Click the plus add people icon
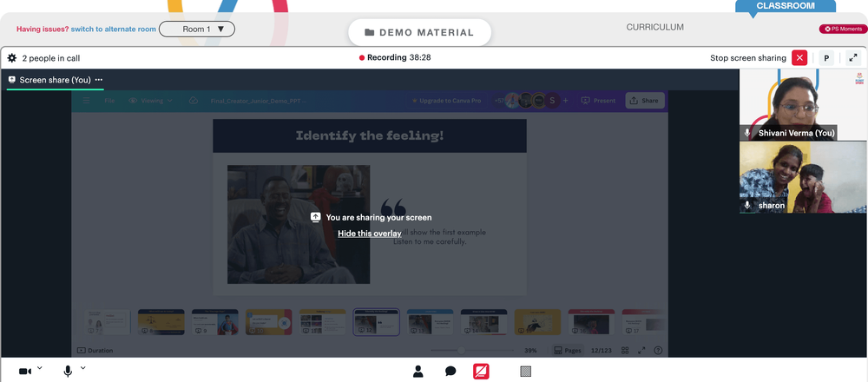868x382 pixels. pyautogui.click(x=565, y=101)
